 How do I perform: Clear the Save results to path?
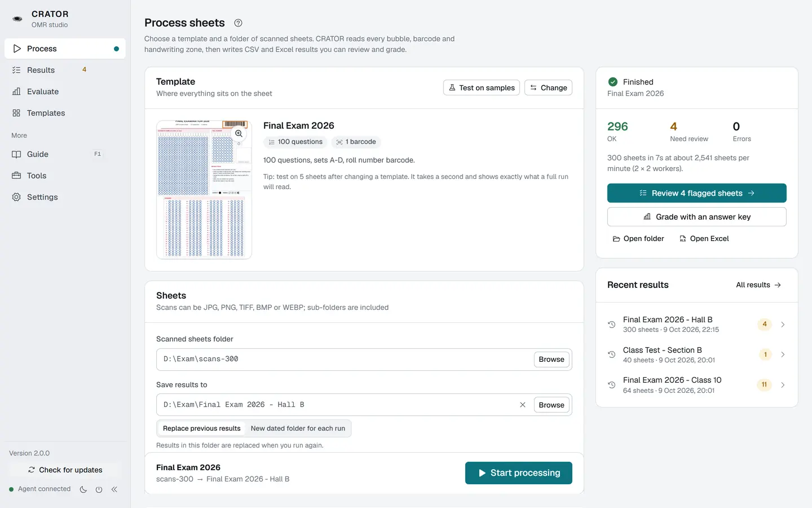[523, 405]
